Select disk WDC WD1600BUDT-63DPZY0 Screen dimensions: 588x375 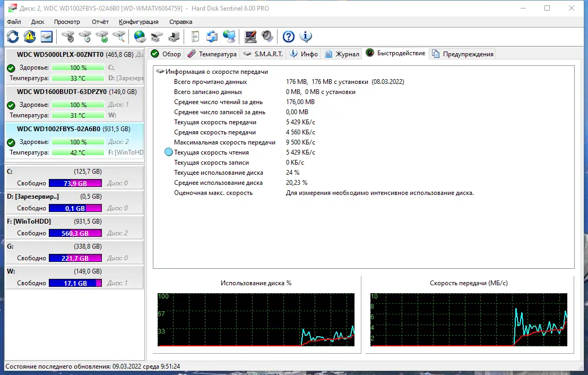(x=75, y=103)
